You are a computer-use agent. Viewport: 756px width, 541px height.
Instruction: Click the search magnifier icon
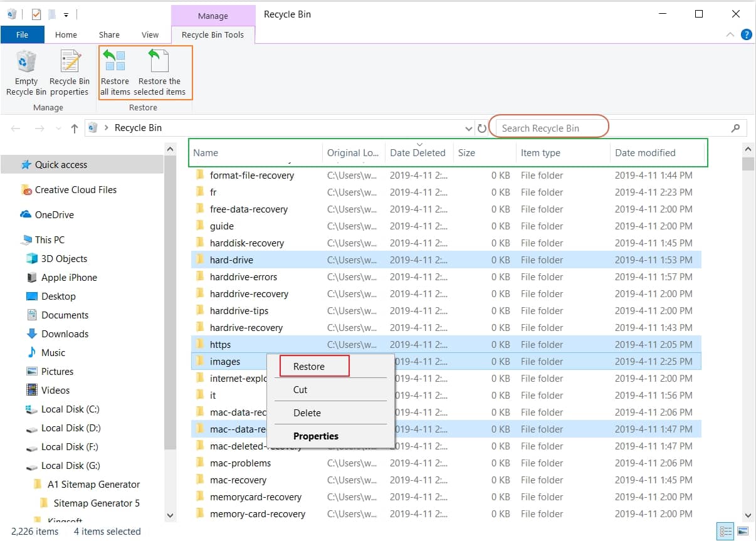(x=735, y=128)
